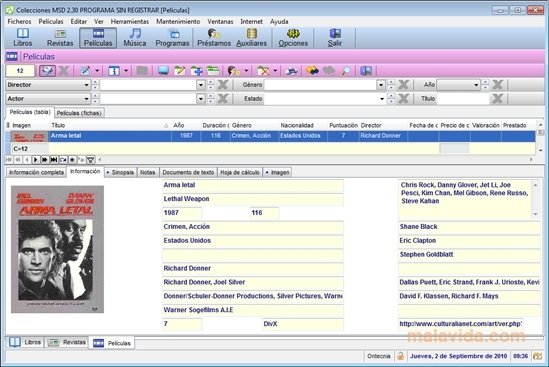Open Opciones settings
The image size is (549, 367).
[293, 38]
